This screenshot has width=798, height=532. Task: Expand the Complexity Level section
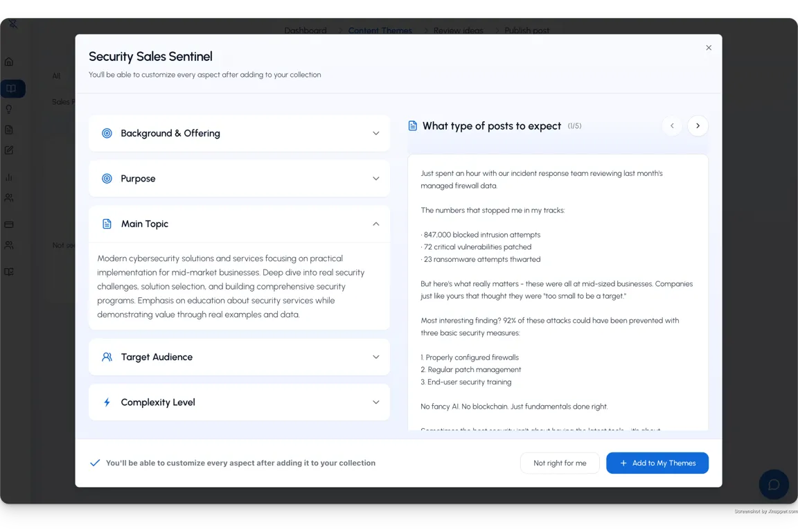(239, 402)
